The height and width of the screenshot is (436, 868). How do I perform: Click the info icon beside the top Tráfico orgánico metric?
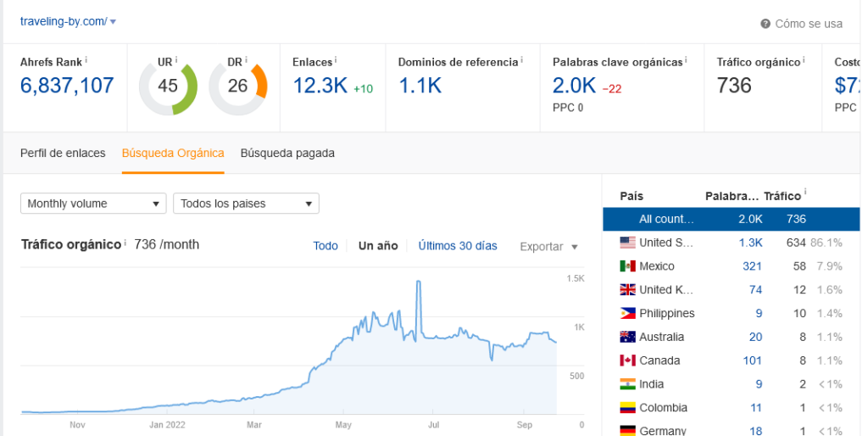coord(804,59)
